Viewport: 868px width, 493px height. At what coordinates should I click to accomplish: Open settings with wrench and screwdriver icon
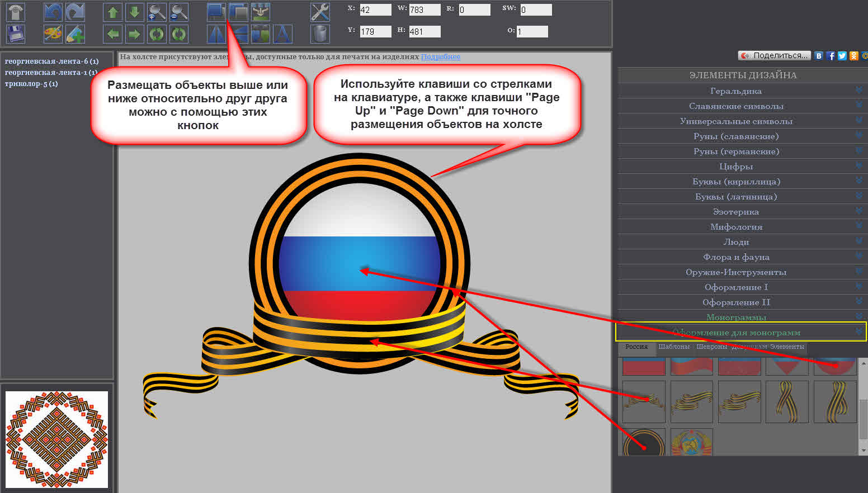point(320,12)
